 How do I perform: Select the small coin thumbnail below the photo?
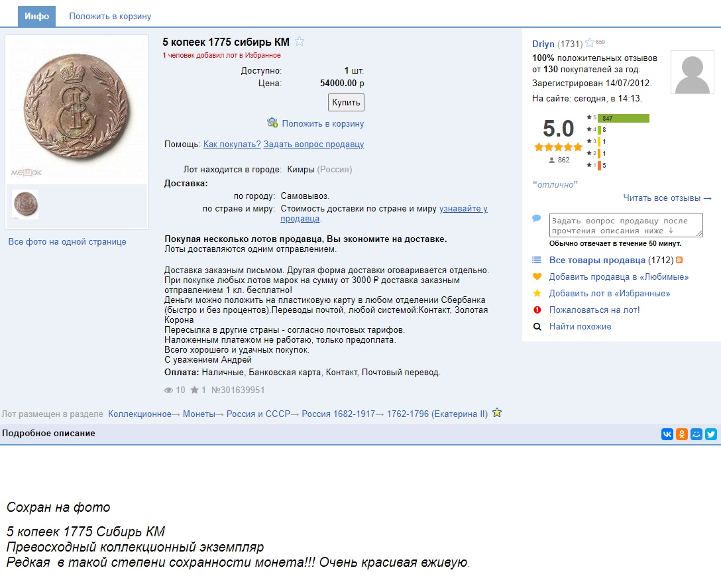click(x=25, y=204)
